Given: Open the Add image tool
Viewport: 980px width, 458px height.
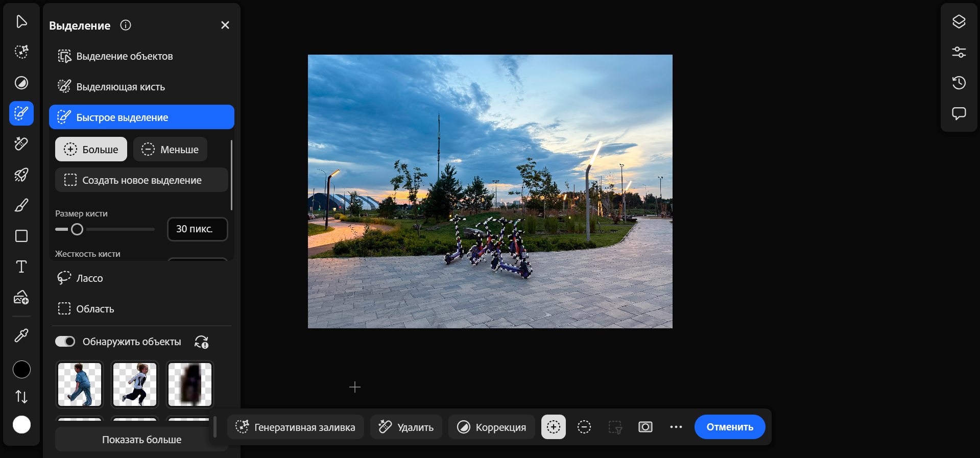Looking at the screenshot, I should [x=21, y=297].
